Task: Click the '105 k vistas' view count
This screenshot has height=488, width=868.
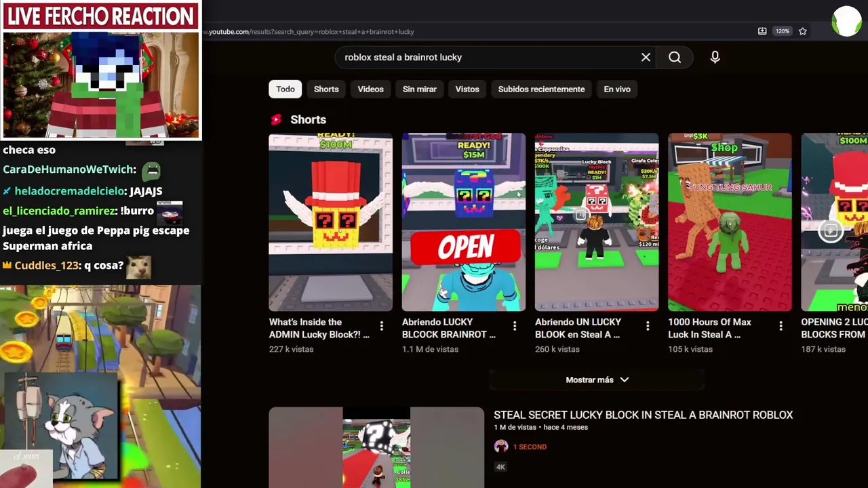Action: click(x=690, y=349)
